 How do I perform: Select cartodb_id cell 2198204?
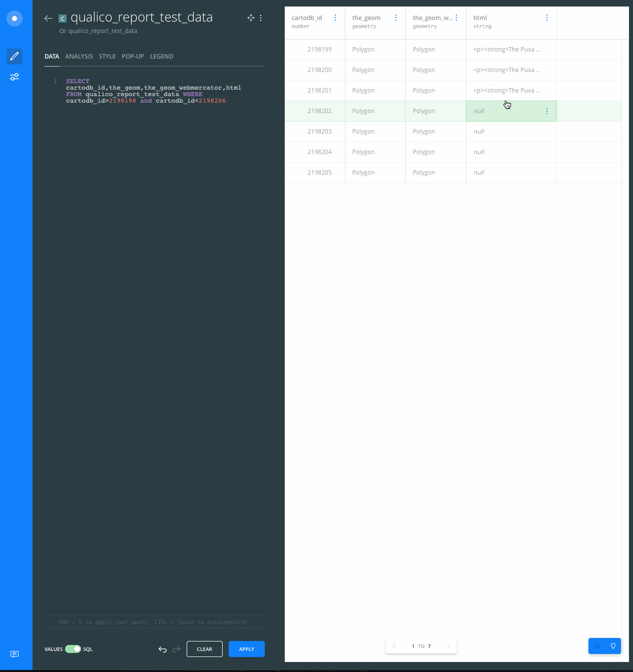[x=315, y=152]
